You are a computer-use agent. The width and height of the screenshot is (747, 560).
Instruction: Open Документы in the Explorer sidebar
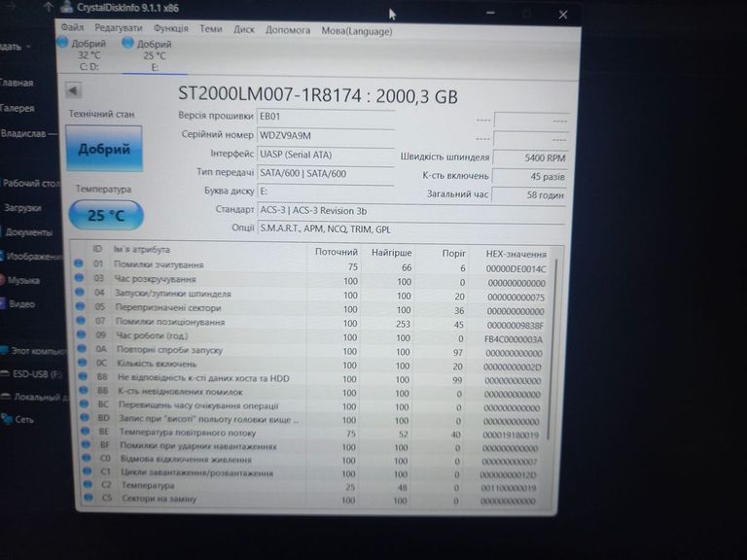point(28,232)
